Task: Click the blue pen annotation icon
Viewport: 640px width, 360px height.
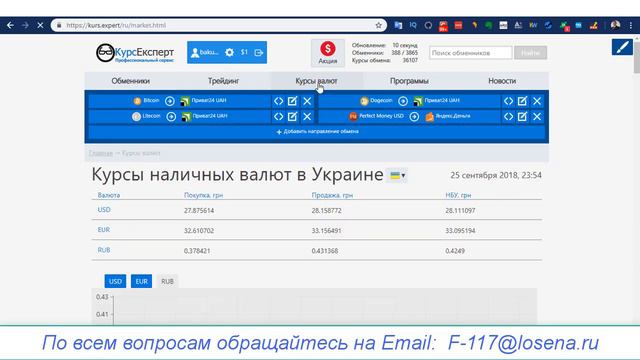Action: point(622,47)
